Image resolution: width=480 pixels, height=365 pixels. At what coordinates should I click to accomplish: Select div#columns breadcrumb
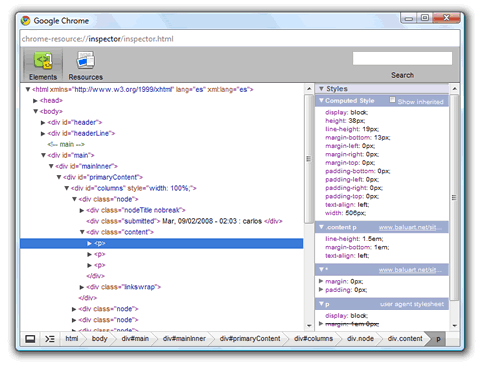click(x=313, y=338)
